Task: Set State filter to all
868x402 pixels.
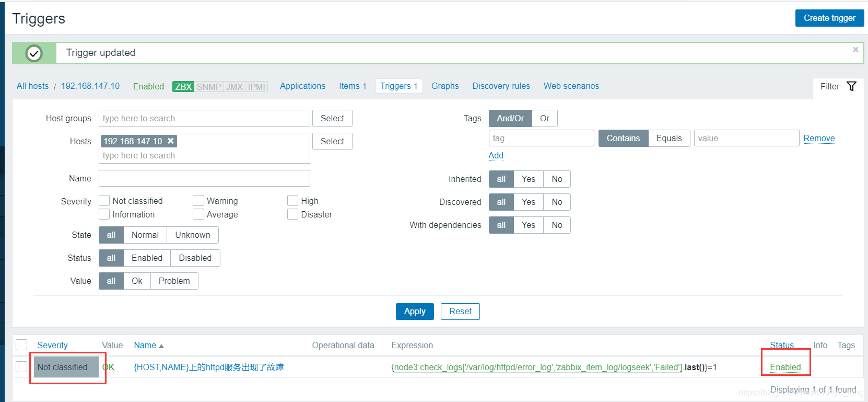Action: pyautogui.click(x=111, y=235)
